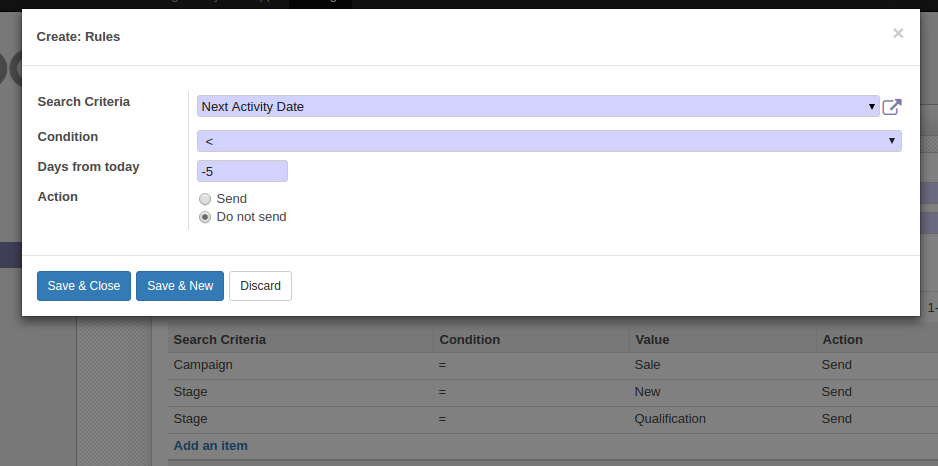This screenshot has width=938, height=466.
Task: Click the Search Criteria field label
Action: point(83,102)
